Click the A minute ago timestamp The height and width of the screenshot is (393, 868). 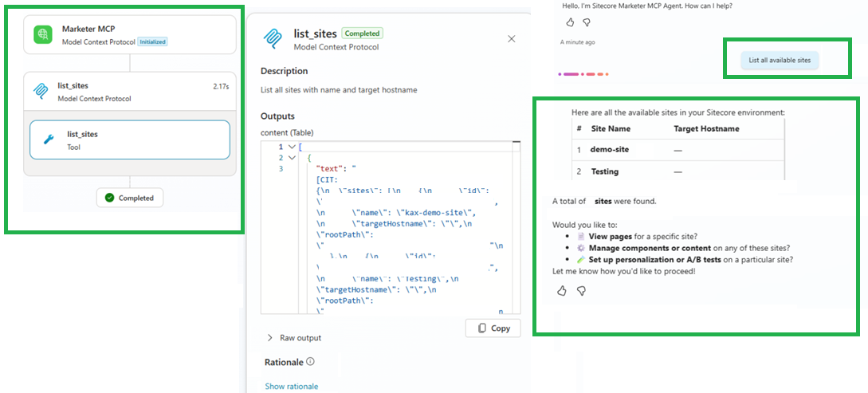(x=577, y=42)
